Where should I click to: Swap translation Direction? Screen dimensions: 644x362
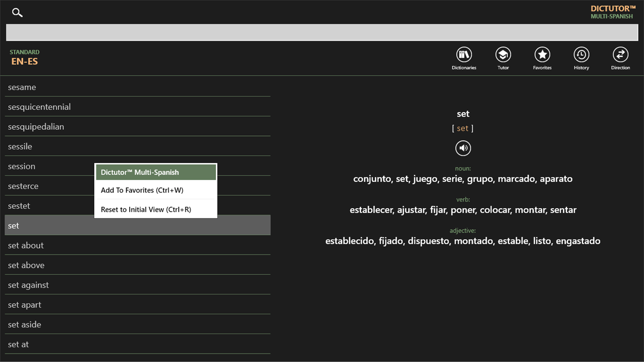(620, 59)
